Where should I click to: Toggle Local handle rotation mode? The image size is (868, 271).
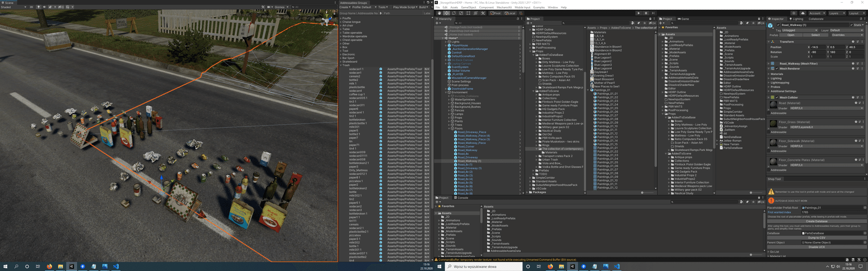pos(510,13)
